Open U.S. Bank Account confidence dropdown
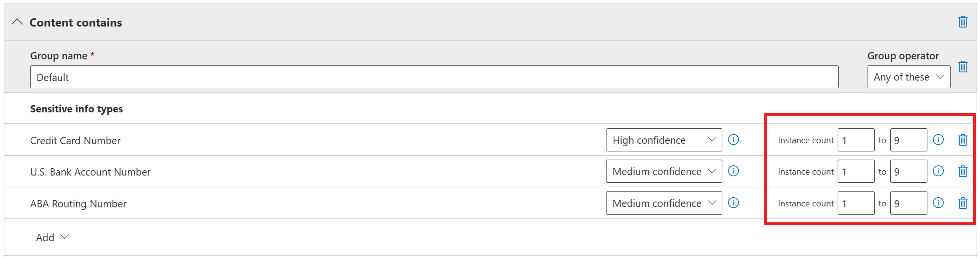This screenshot has width=980, height=258. click(664, 171)
